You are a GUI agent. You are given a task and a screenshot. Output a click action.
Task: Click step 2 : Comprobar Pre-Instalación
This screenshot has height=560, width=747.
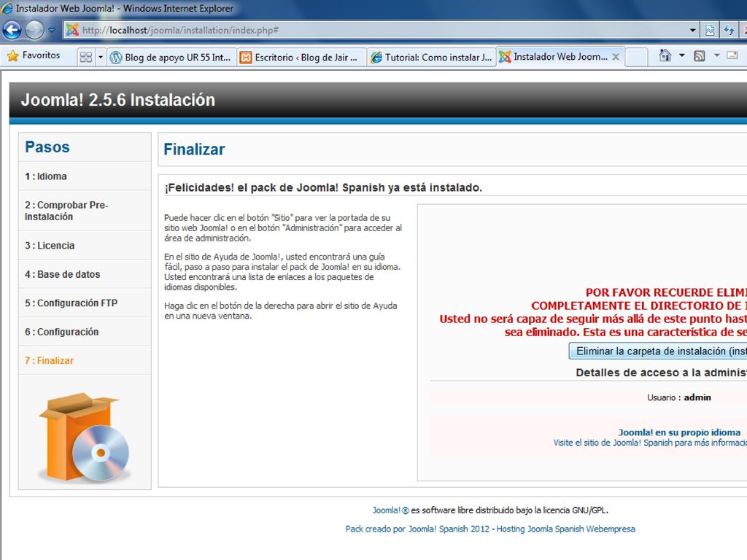click(x=66, y=211)
